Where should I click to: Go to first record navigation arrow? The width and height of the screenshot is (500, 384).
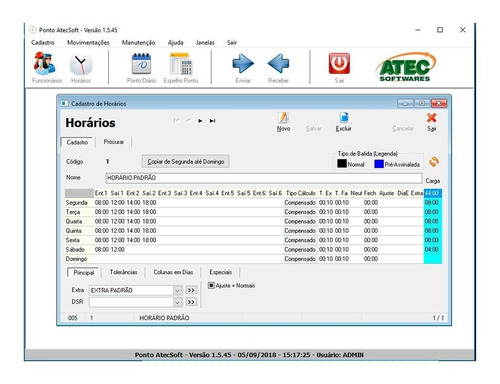pyautogui.click(x=176, y=121)
